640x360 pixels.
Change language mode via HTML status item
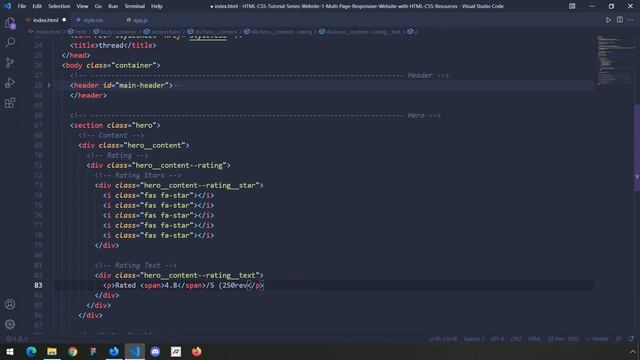pos(534,339)
